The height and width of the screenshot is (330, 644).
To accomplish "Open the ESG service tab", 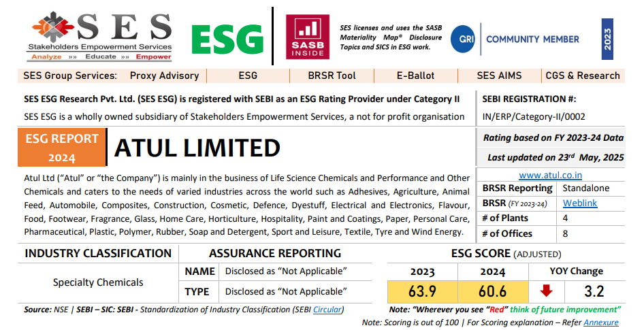I will (x=248, y=76).
